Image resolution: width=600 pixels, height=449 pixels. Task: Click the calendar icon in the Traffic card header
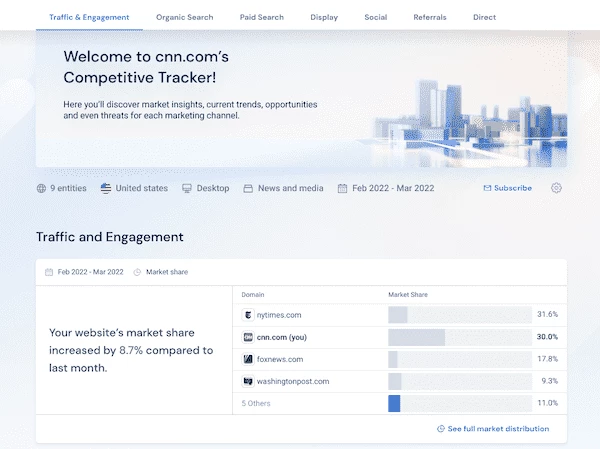tap(49, 272)
